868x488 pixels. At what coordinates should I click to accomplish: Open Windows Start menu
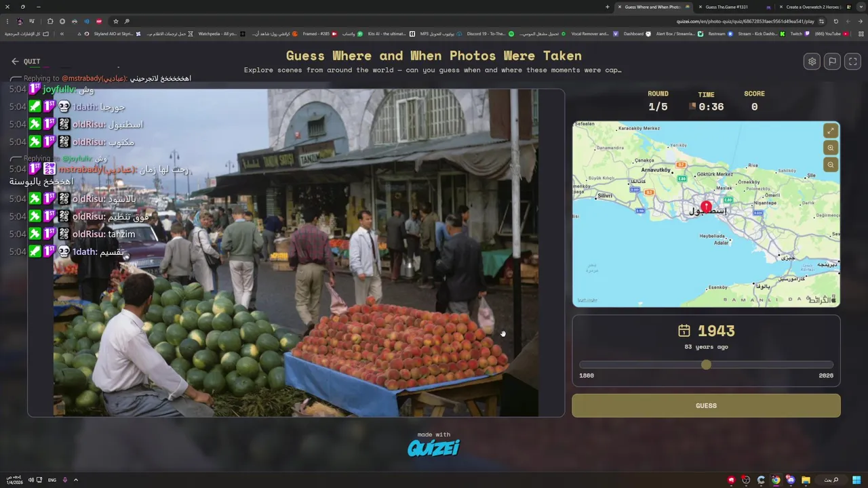click(856, 480)
